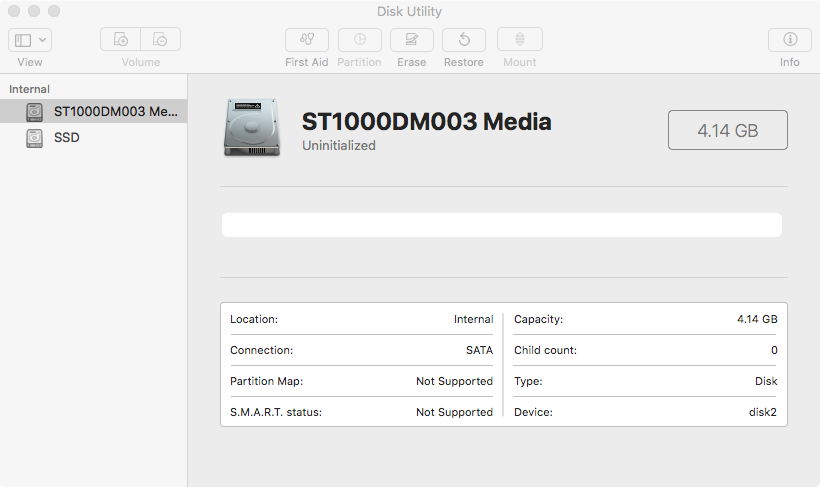Select ST1000DM003 Media in sidebar
Image resolution: width=820 pixels, height=487 pixels.
pyautogui.click(x=94, y=111)
